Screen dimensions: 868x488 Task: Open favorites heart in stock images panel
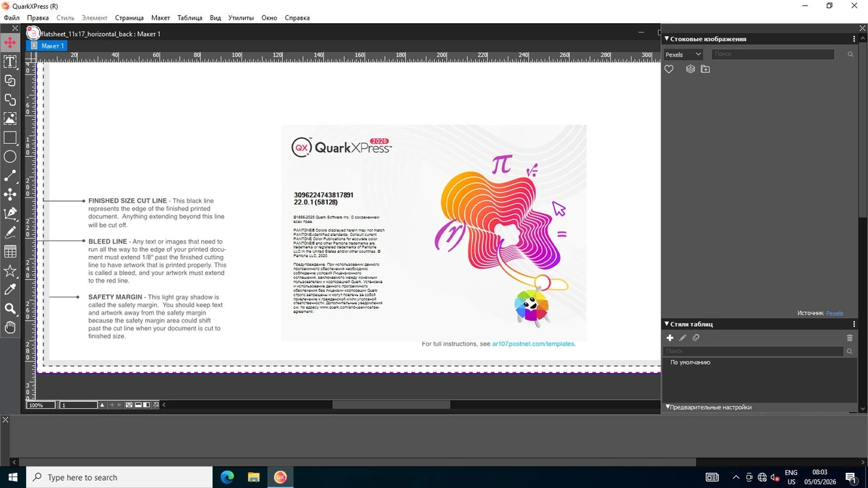point(669,69)
